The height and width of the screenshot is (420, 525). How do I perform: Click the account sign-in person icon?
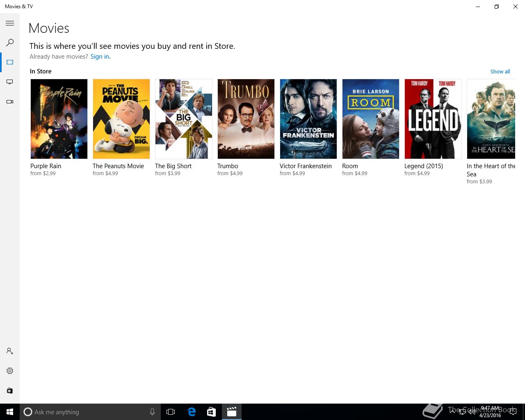click(10, 351)
